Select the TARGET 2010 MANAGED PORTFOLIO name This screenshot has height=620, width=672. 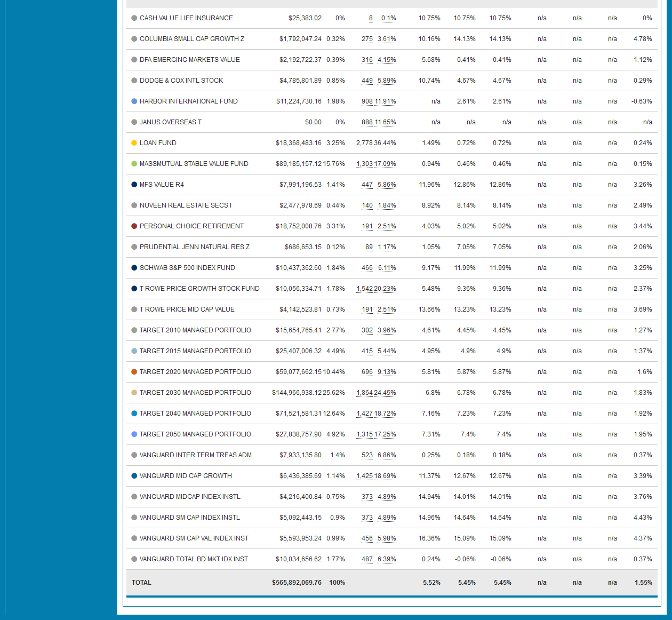coord(195,330)
